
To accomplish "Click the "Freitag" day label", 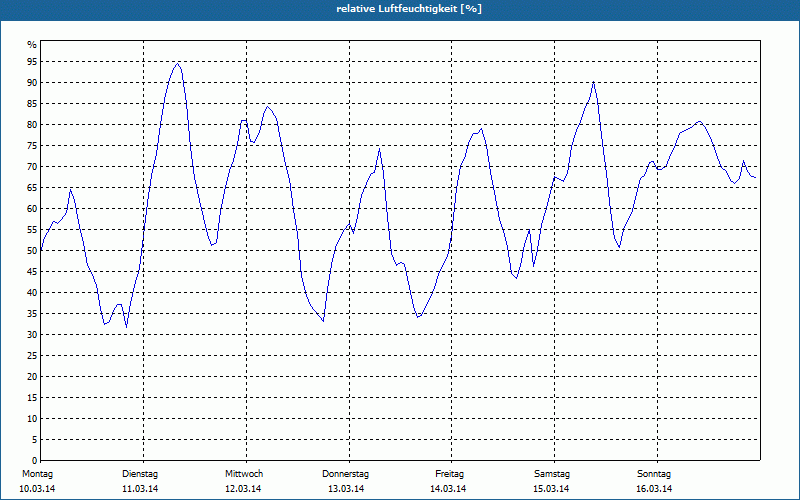I will (x=449, y=474).
